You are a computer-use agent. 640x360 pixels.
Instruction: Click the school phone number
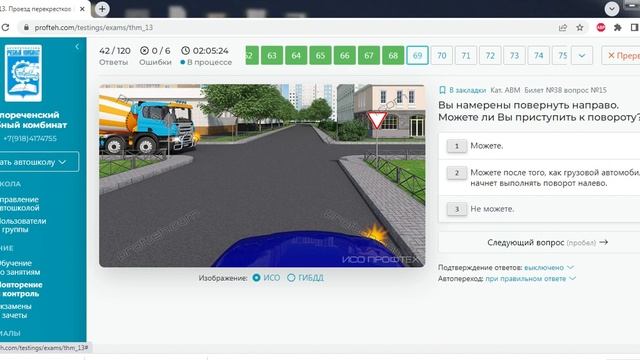point(30,139)
